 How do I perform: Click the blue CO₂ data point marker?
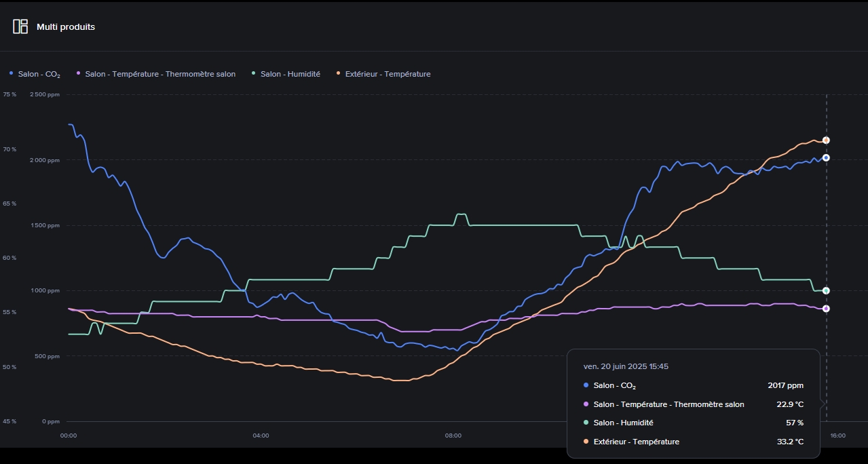tap(826, 157)
